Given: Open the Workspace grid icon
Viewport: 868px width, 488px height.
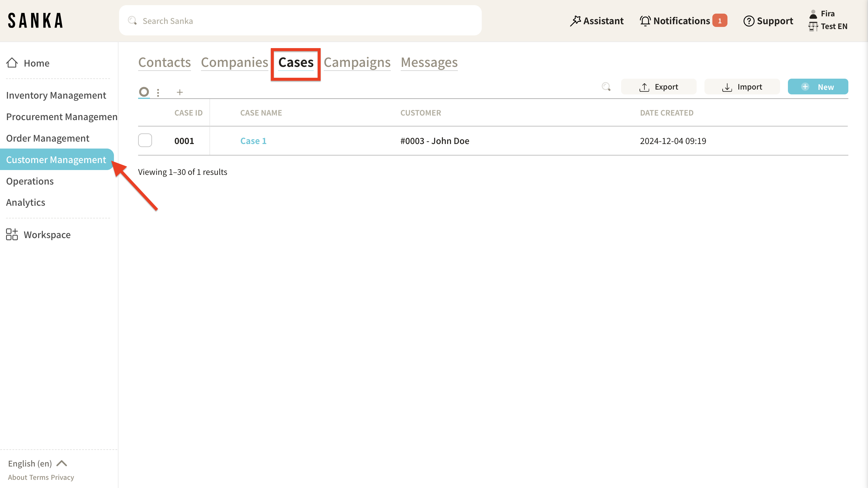Looking at the screenshot, I should click(12, 234).
